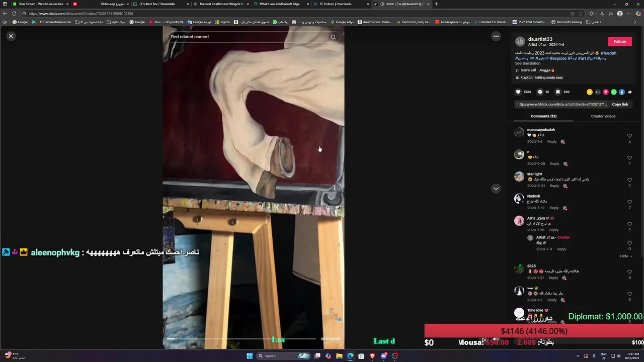Click the search magnifier in Find related content
Viewport: 644px width, 362px height.
click(333, 37)
